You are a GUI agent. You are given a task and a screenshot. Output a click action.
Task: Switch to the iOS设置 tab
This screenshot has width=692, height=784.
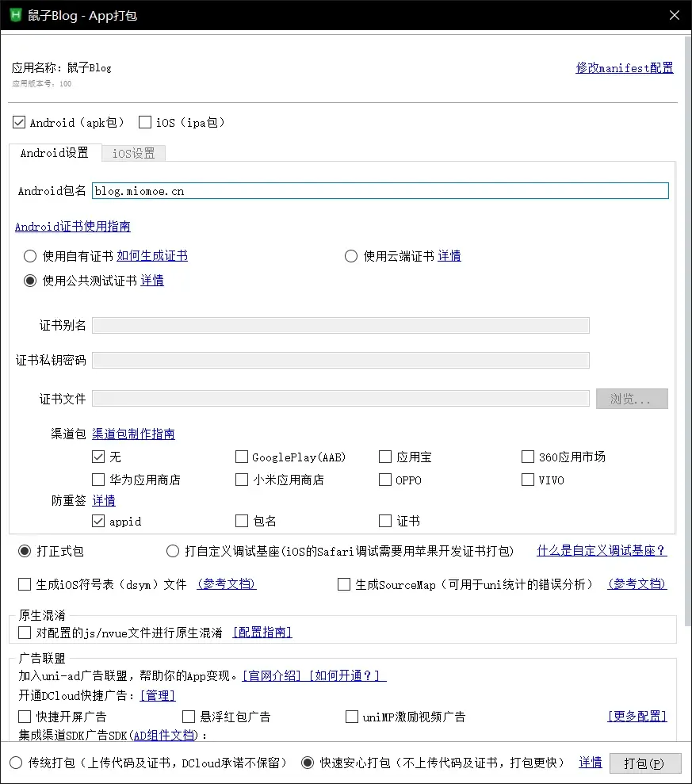[x=133, y=153]
